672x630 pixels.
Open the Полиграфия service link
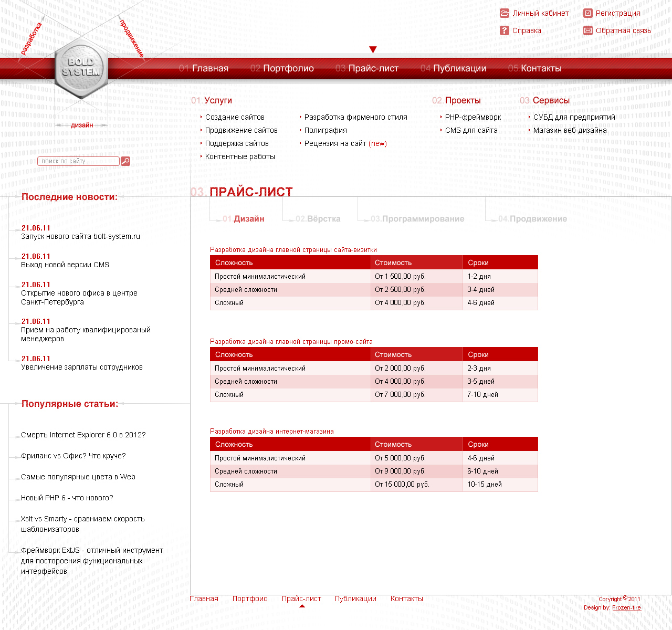pyautogui.click(x=325, y=130)
